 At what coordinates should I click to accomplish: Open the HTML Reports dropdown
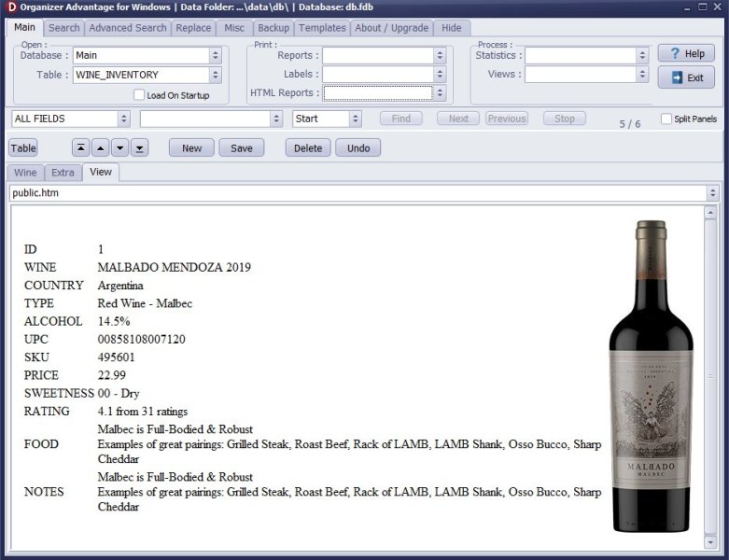pyautogui.click(x=440, y=93)
